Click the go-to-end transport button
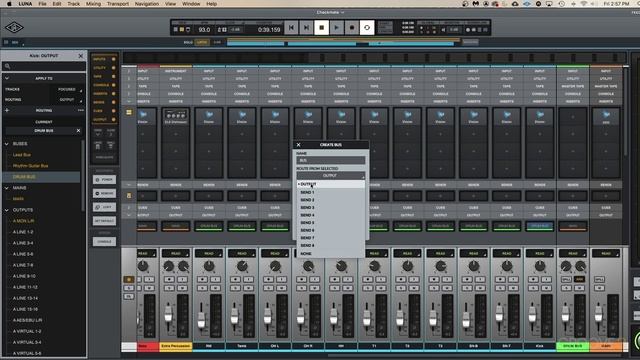Screen dimensions: 640x360 tap(306, 28)
